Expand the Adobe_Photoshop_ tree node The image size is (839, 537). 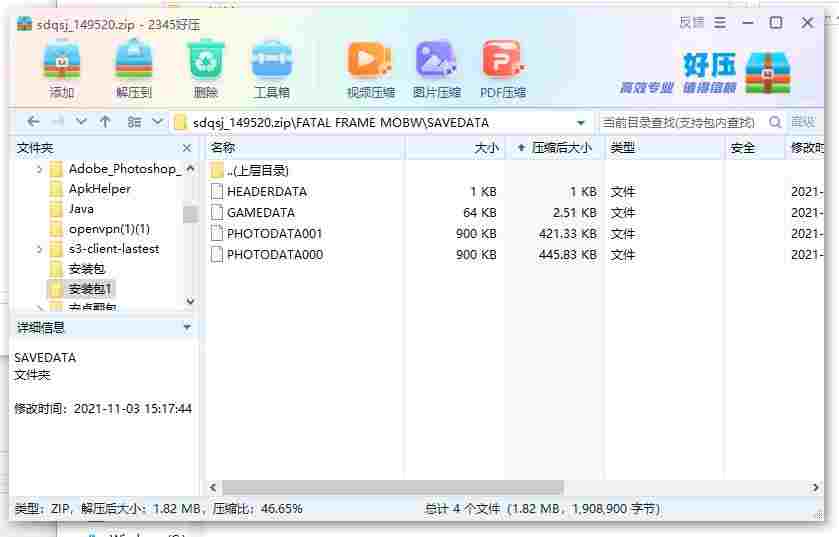click(x=39, y=169)
